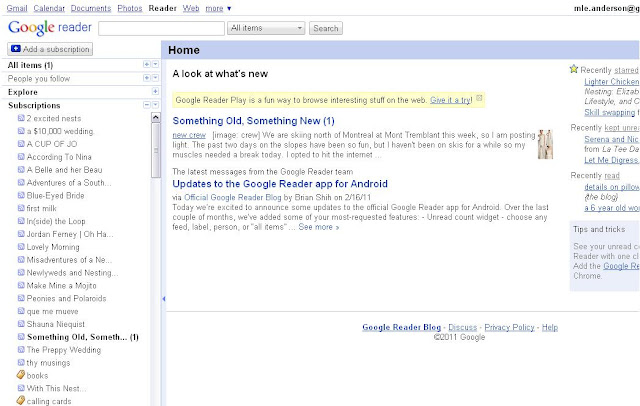
Task: Open the more menu in top bar
Action: 218,8
